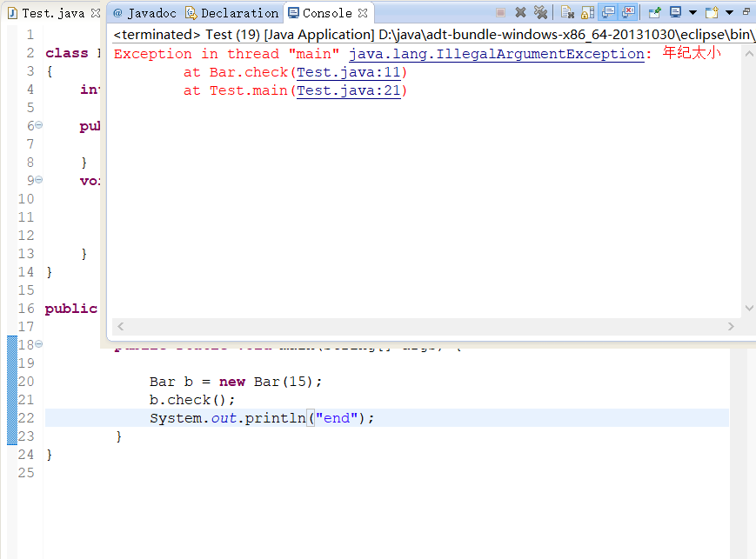Click the Javadoc tab icon
Viewport: 756px width, 559px height.
[118, 12]
